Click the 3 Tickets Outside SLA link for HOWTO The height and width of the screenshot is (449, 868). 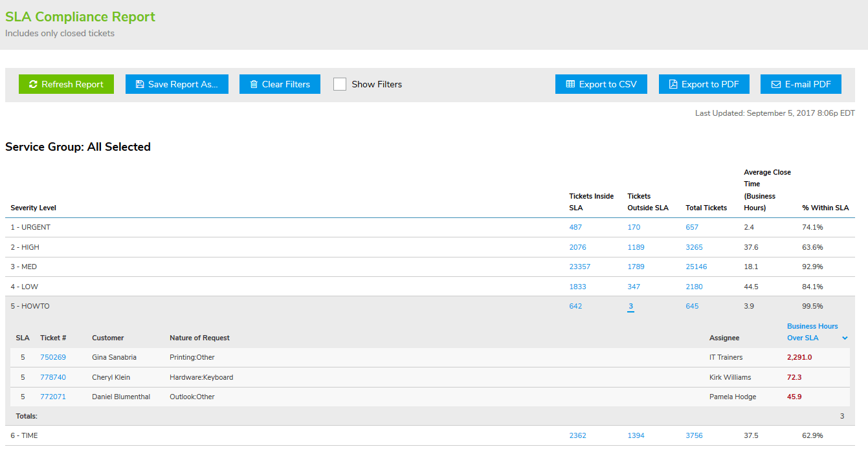pos(631,305)
